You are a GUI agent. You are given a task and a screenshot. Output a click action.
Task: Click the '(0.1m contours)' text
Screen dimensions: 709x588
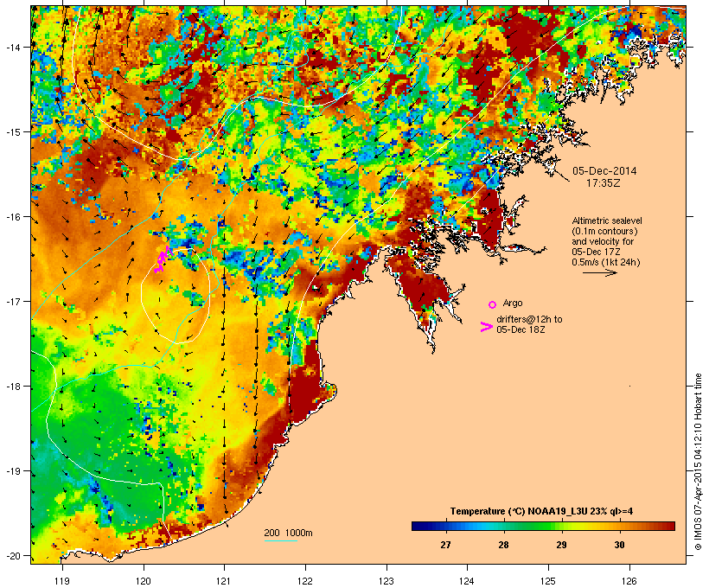pyautogui.click(x=604, y=231)
